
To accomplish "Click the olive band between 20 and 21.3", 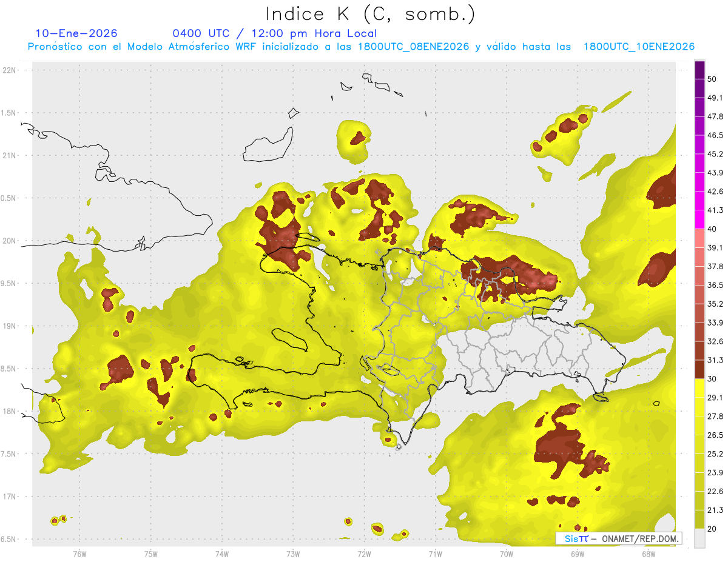I will point(699,519).
